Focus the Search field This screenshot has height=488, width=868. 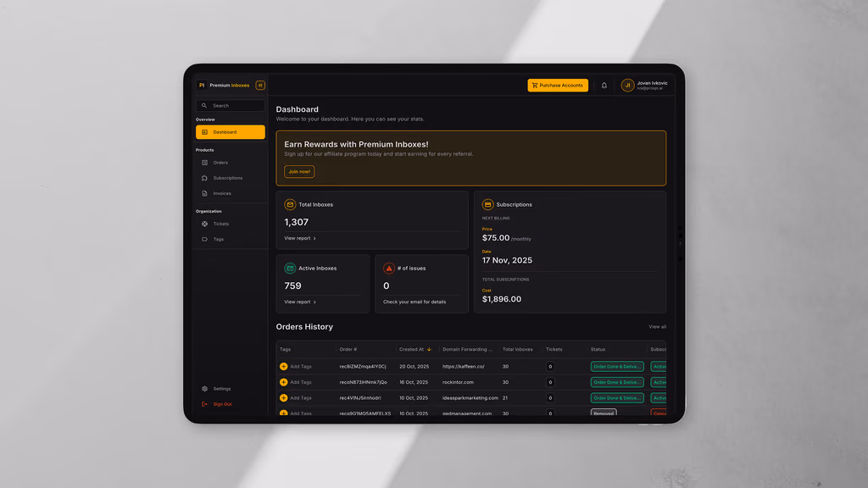tap(231, 106)
